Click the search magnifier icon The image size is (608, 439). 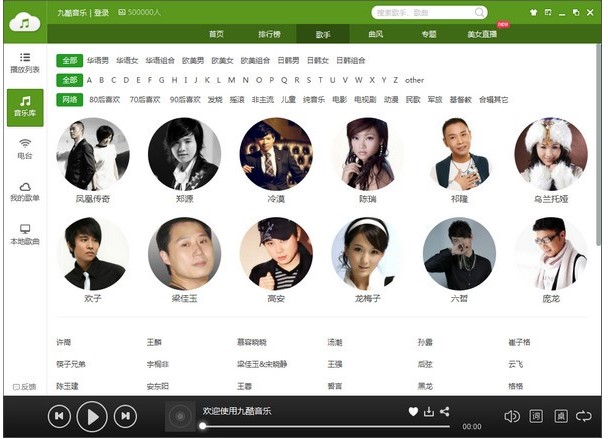[x=480, y=12]
